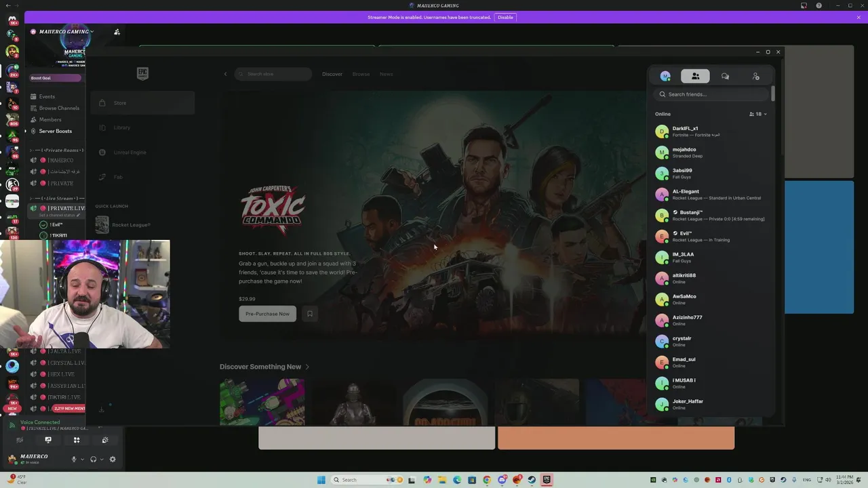Open microphone input options arrow
Viewport: 868px width, 488px height.
coord(82,460)
